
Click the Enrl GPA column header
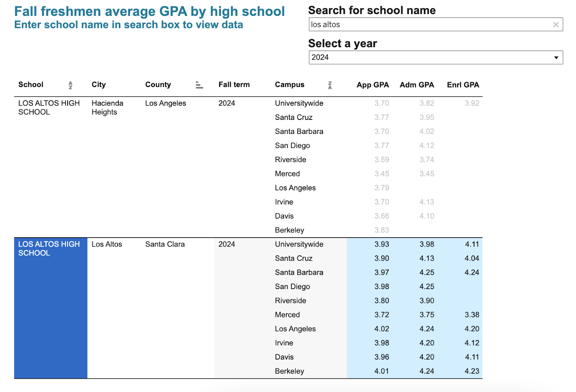463,85
